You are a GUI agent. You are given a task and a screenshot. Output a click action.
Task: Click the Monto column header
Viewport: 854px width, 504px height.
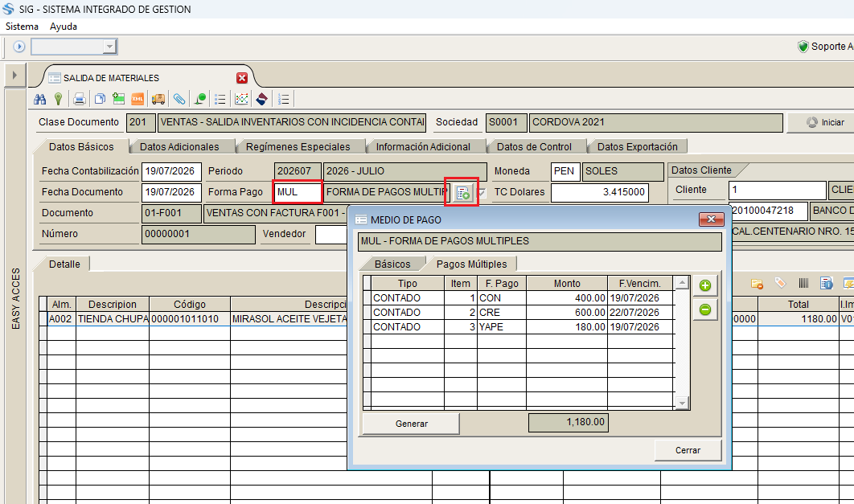click(x=566, y=283)
